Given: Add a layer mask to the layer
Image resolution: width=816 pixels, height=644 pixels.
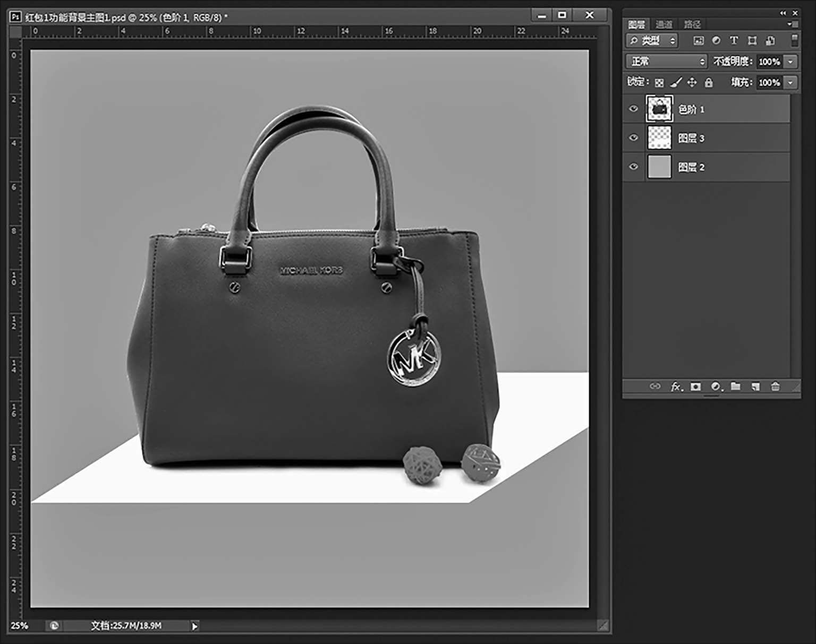Looking at the screenshot, I should 695,387.
